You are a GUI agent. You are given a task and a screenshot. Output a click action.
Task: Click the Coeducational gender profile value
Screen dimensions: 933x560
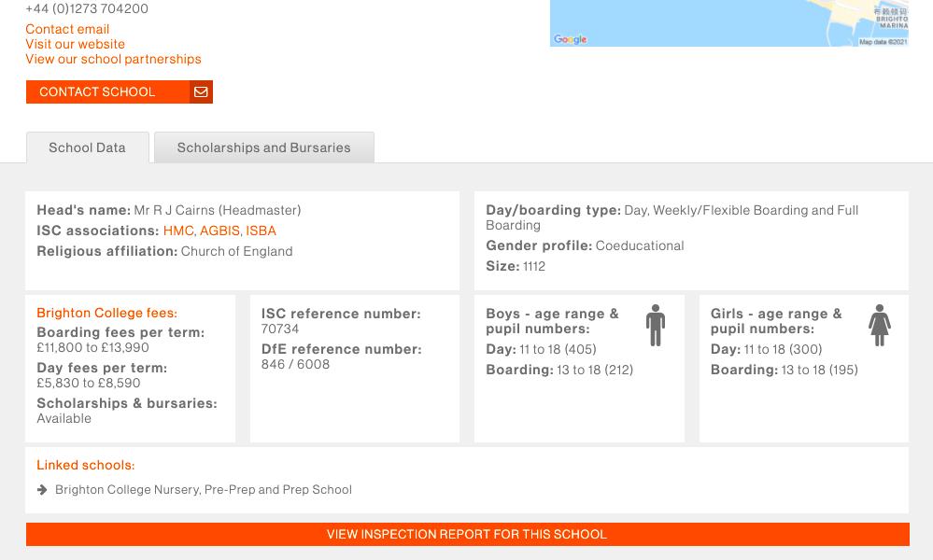[x=640, y=245]
